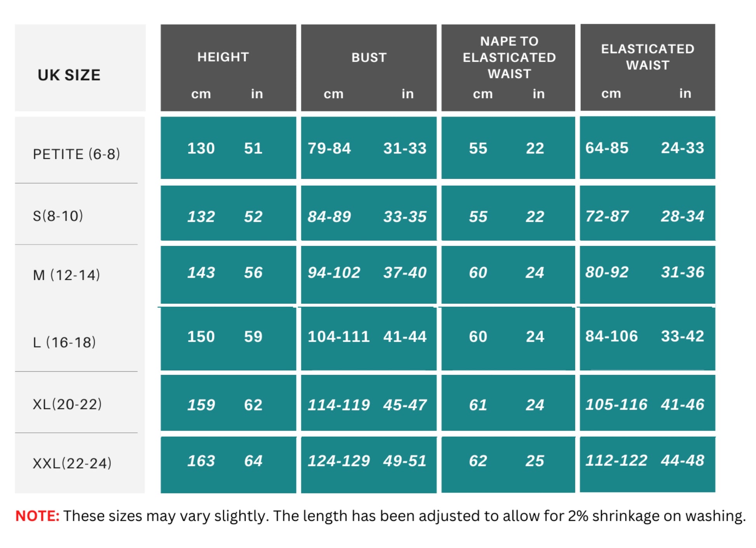Viewport: 756px width, 548px height.
Task: Select the PETITE (6-8) size label
Action: [77, 154]
